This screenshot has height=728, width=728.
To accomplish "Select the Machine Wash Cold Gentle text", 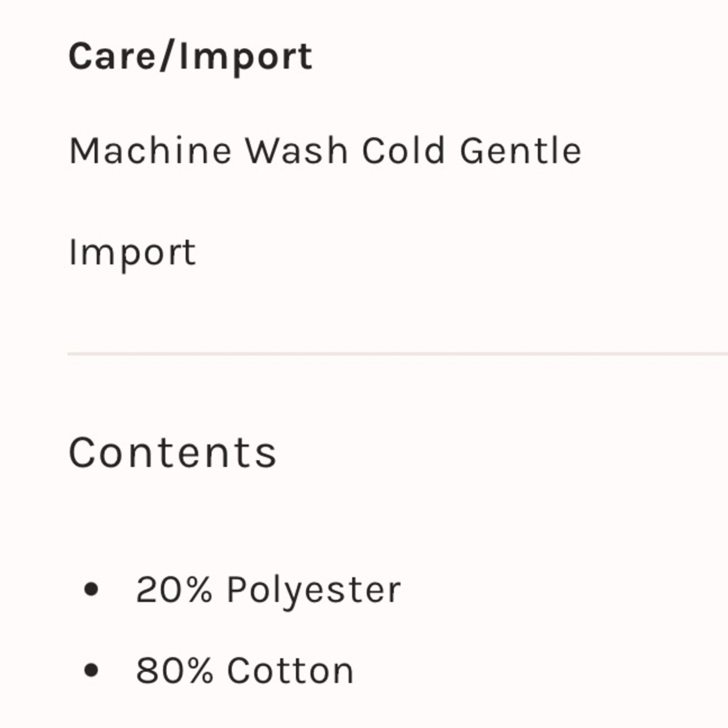I will tap(325, 151).
